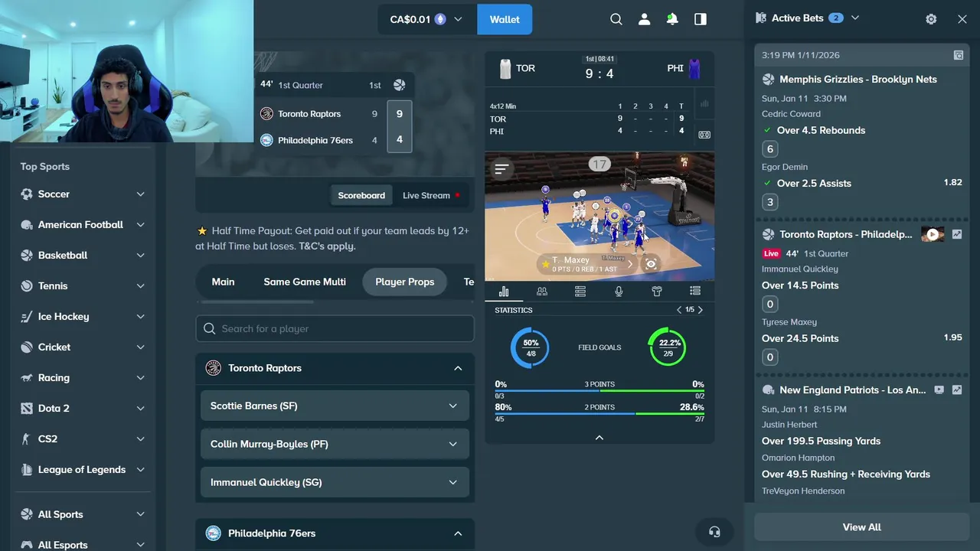Open the live support headset button
The width and height of the screenshot is (980, 551).
[x=714, y=532]
